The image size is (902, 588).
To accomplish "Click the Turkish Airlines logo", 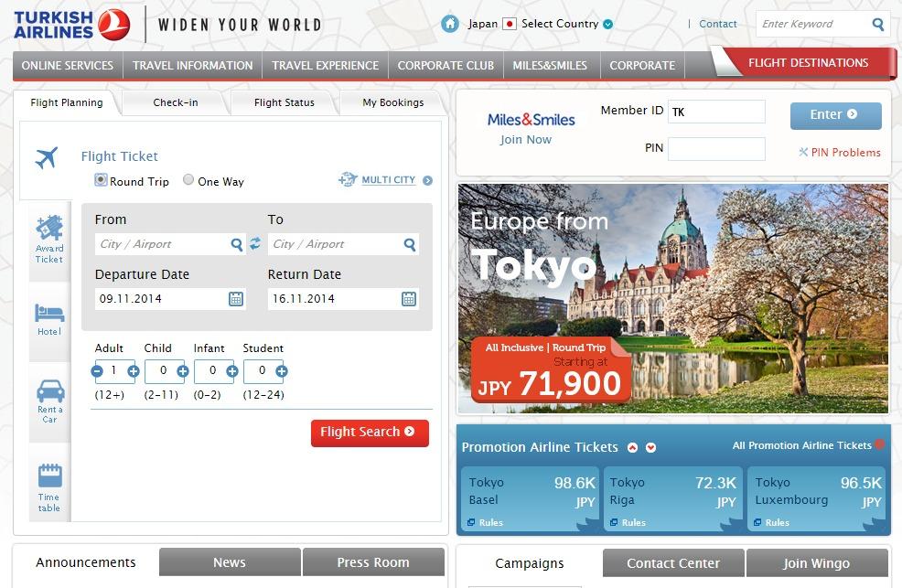I will 72,26.
